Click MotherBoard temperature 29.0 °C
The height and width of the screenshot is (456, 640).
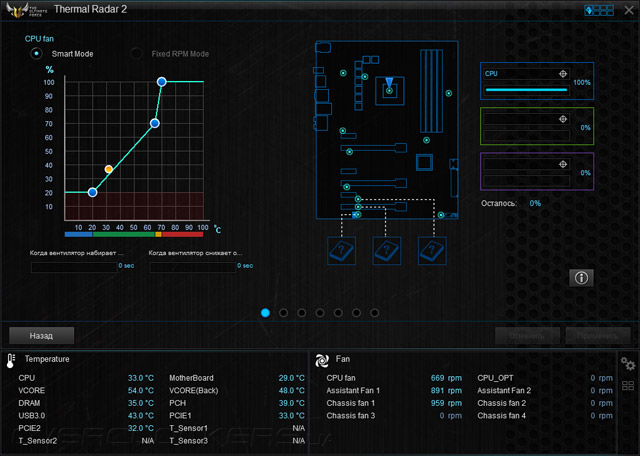[291, 378]
